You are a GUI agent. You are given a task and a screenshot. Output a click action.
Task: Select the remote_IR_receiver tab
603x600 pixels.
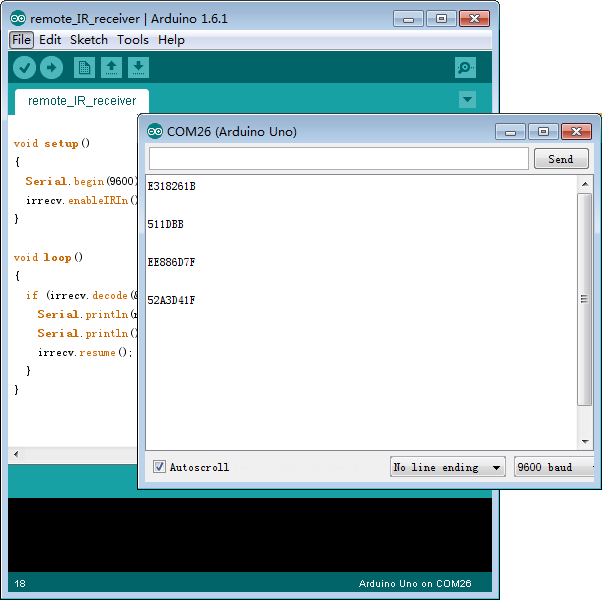pos(82,101)
